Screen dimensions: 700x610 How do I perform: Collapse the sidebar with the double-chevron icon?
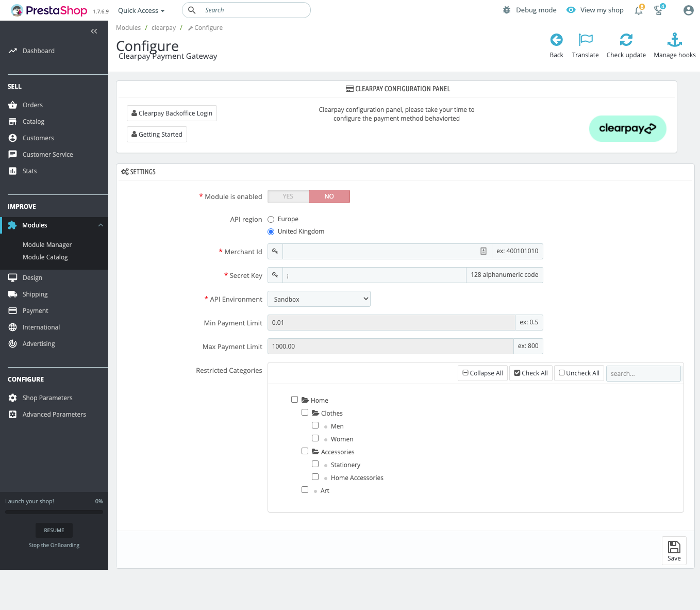[94, 31]
